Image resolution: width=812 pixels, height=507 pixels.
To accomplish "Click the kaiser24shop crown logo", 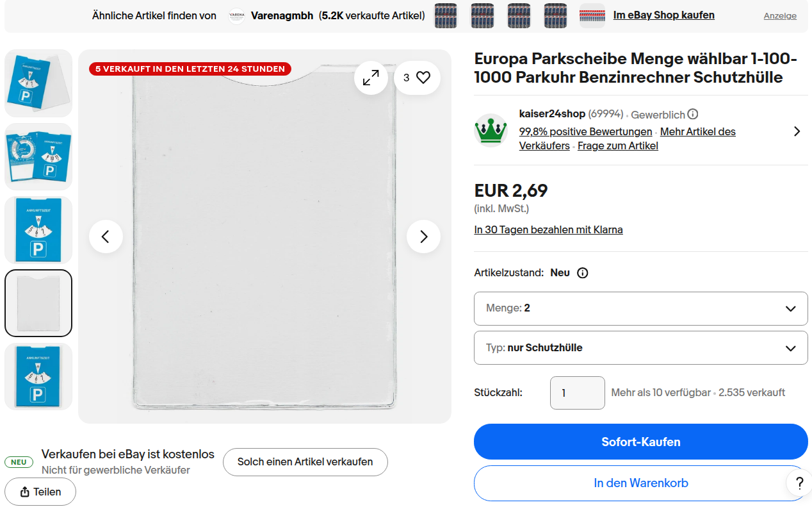I will 491,130.
